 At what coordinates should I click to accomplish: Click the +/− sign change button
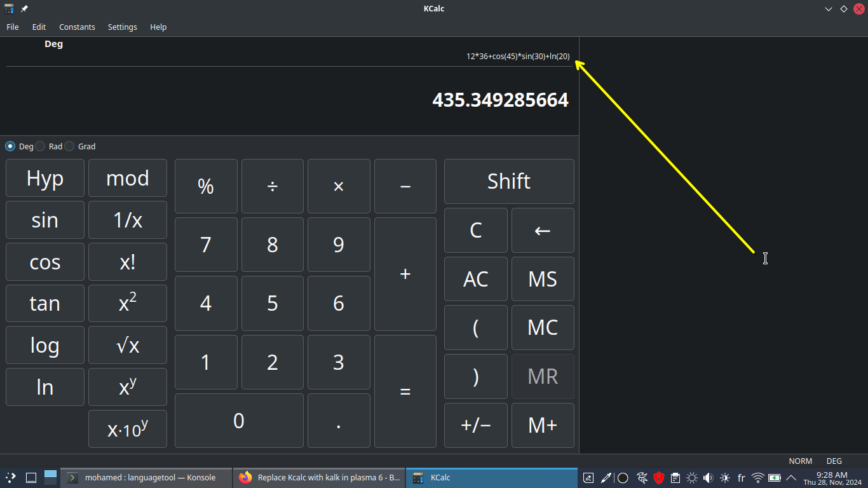[x=476, y=425]
